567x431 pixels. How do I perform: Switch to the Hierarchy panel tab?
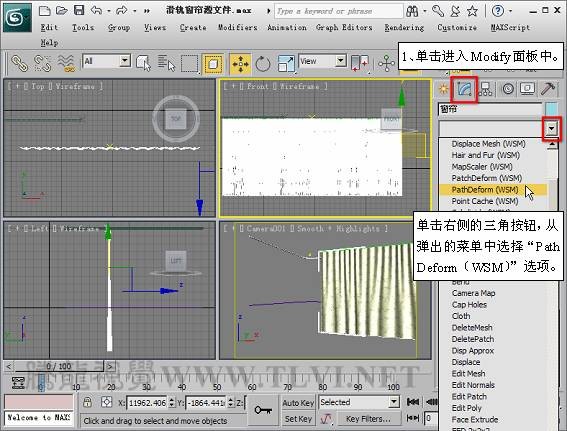point(486,89)
